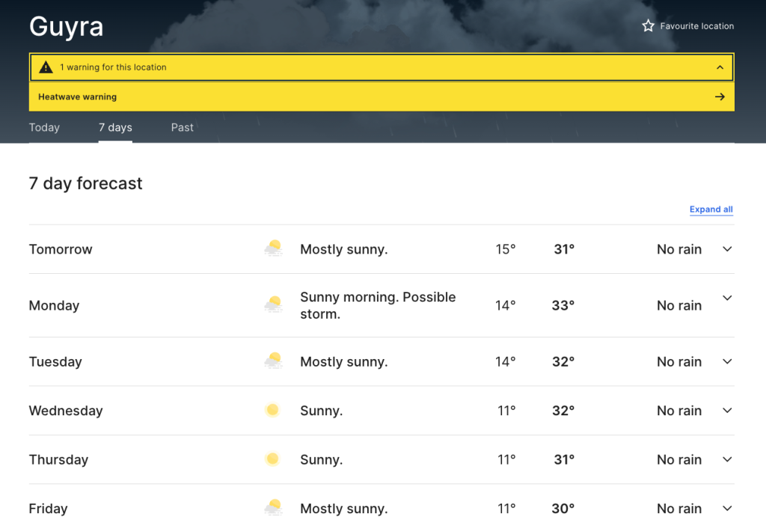Click Tuesday's partly cloudy weather icon
The image size is (766, 532).
[273, 361]
